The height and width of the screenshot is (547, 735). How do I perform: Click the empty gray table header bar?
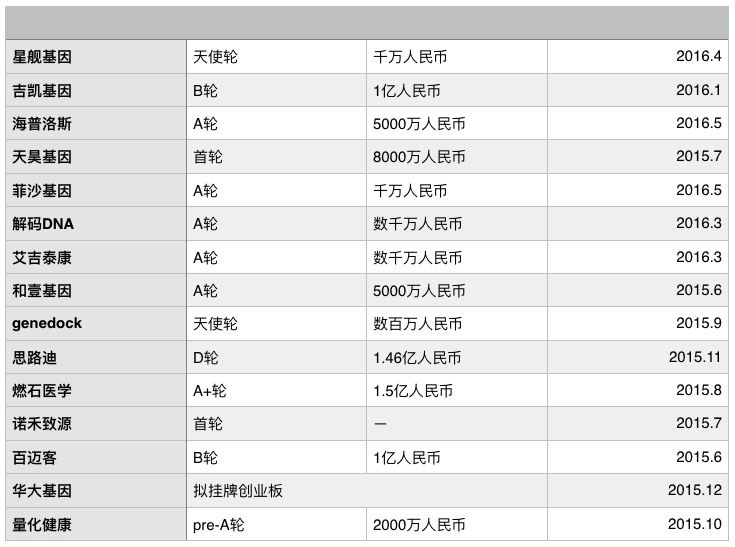367,23
